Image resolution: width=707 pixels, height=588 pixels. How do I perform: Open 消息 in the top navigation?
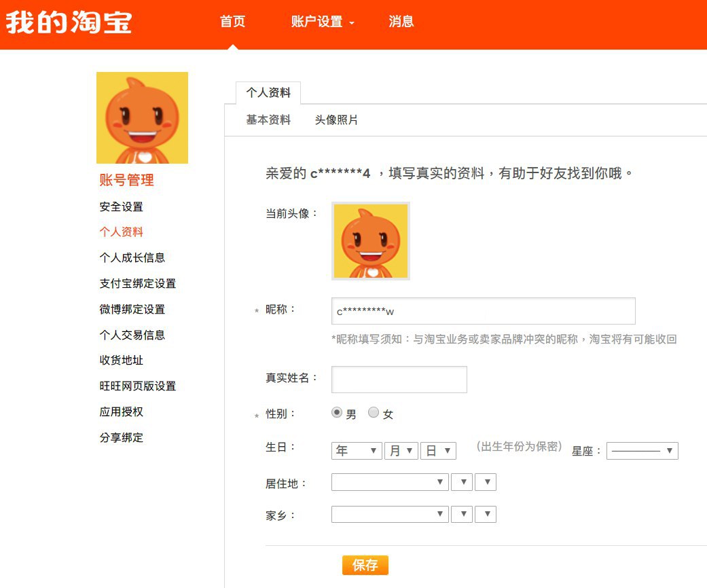click(x=401, y=22)
